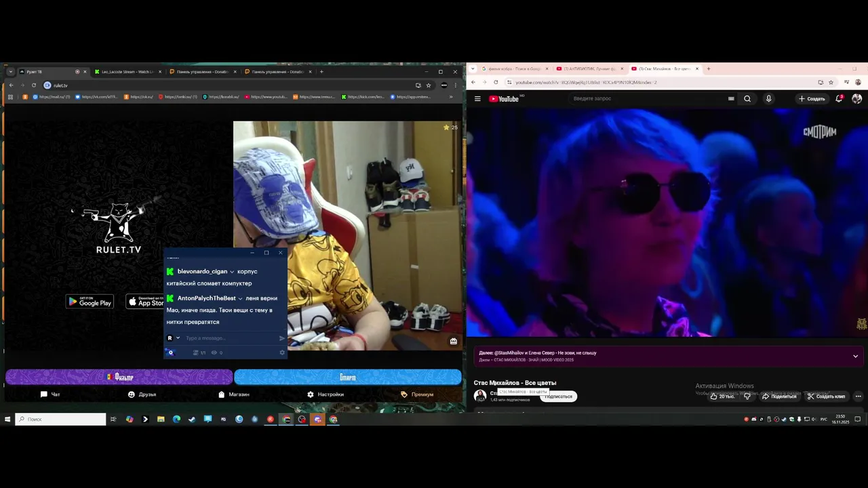Click the Фильтр purple button
This screenshot has height=488, width=868.
coord(119,377)
